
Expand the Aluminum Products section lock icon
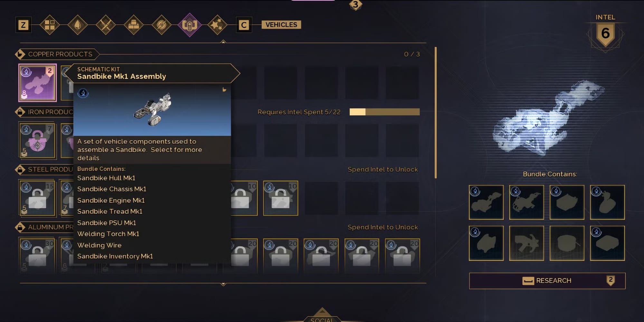point(20,227)
